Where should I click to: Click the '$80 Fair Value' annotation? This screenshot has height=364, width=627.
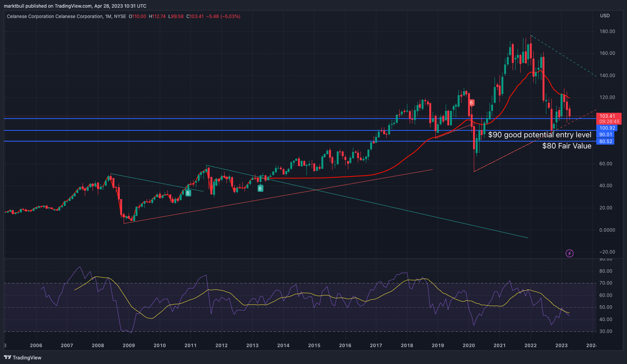[567, 146]
